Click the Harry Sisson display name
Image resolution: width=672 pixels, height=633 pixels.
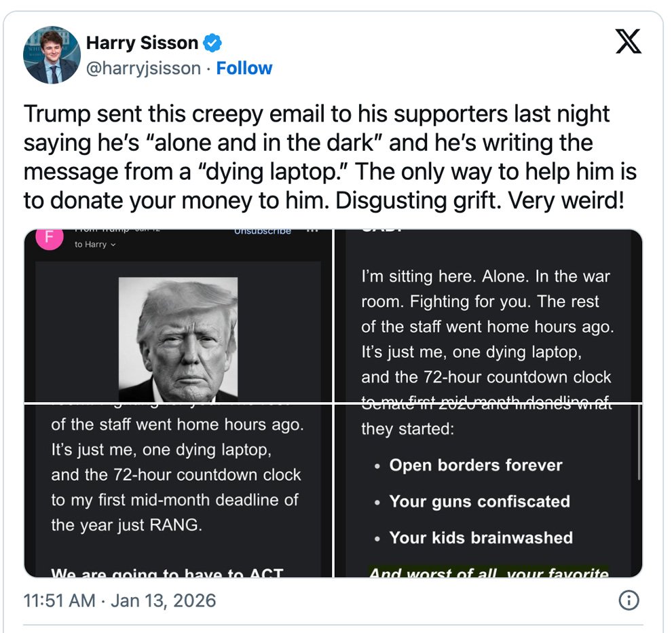(x=142, y=43)
